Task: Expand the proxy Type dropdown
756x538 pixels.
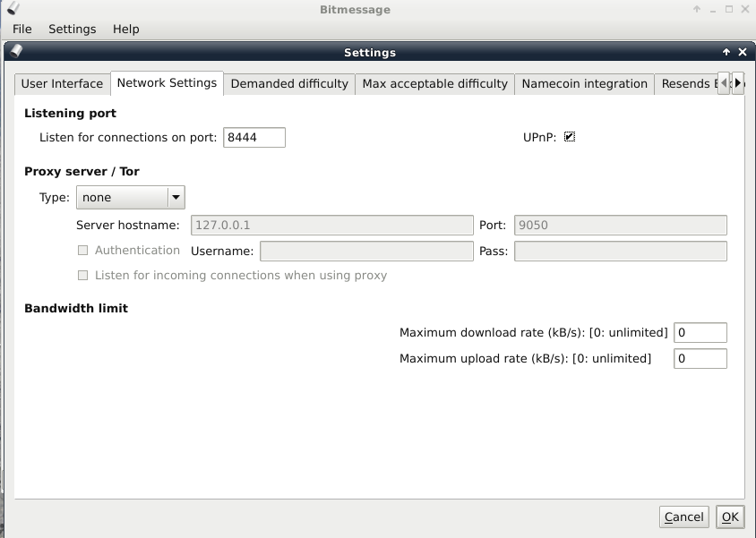Action: (131, 198)
